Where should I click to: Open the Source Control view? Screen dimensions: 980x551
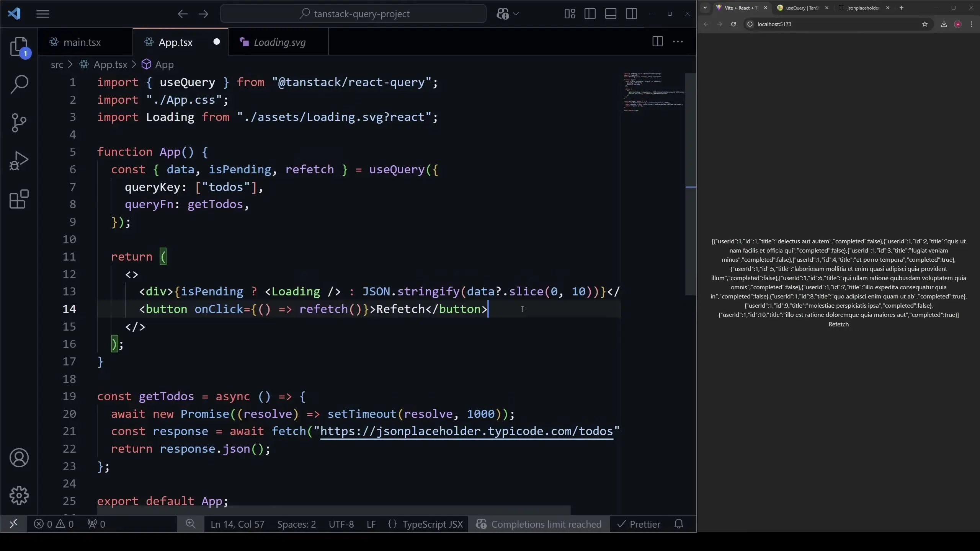[19, 122]
